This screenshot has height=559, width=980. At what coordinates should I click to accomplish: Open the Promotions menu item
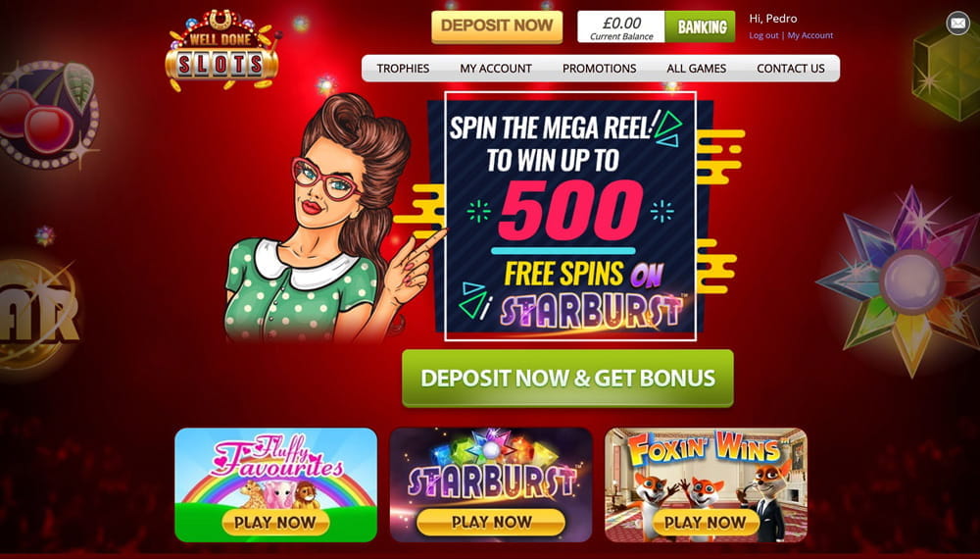(599, 68)
